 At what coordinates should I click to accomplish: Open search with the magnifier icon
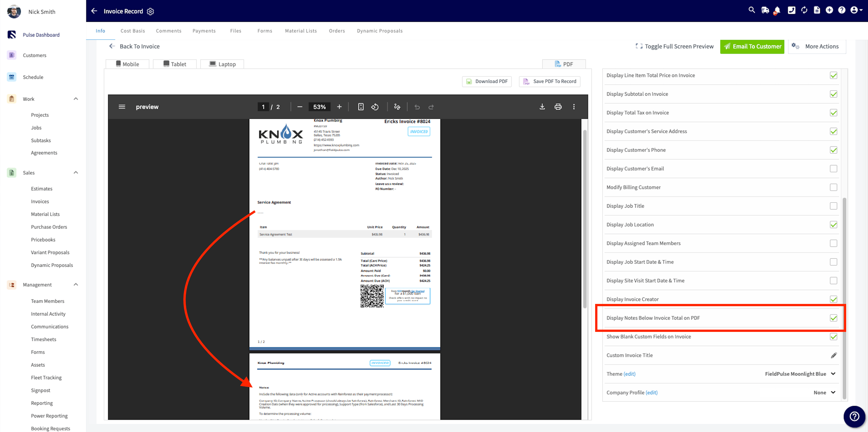pos(752,10)
